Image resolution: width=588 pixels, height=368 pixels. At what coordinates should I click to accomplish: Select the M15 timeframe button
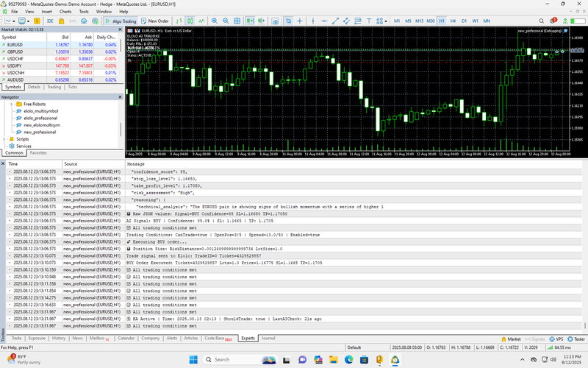tap(419, 21)
